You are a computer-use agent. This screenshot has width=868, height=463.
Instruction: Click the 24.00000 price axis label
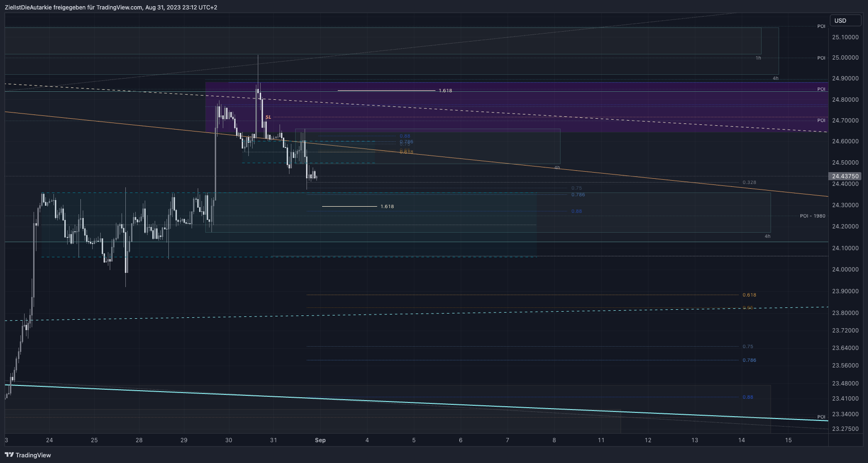(x=845, y=269)
